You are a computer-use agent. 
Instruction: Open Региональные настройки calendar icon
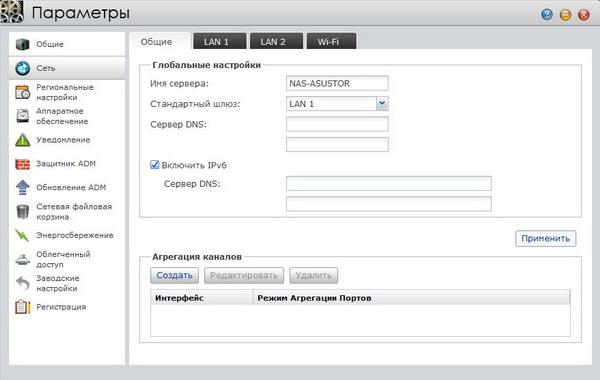click(x=23, y=92)
